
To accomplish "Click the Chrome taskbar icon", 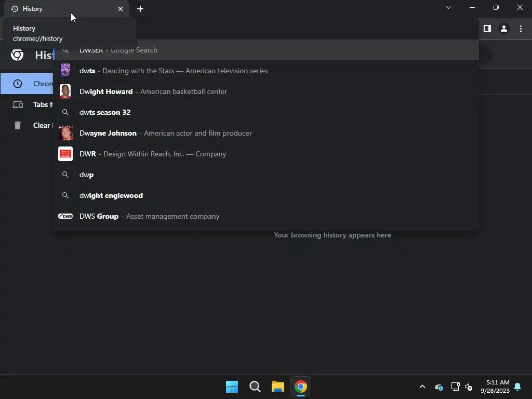I will point(301,387).
